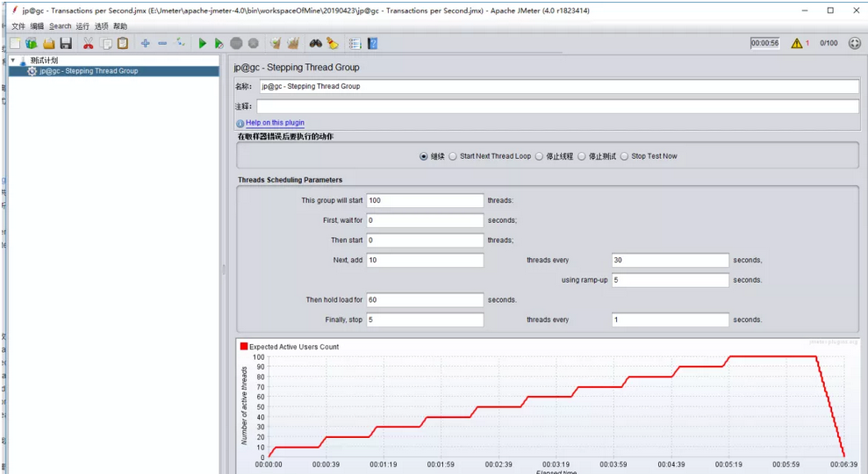Open the Function Helper list icon
868x474 pixels.
click(355, 43)
